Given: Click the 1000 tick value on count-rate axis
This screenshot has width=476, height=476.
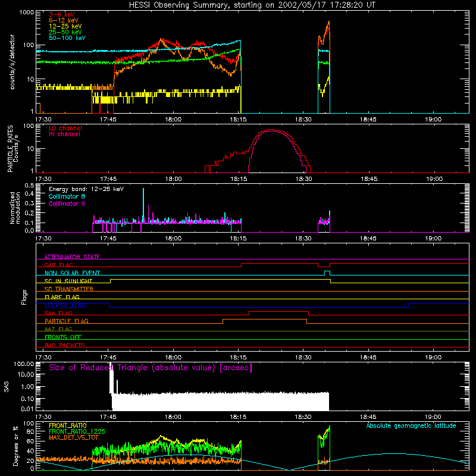Looking at the screenshot, I should pyautogui.click(x=27, y=12).
